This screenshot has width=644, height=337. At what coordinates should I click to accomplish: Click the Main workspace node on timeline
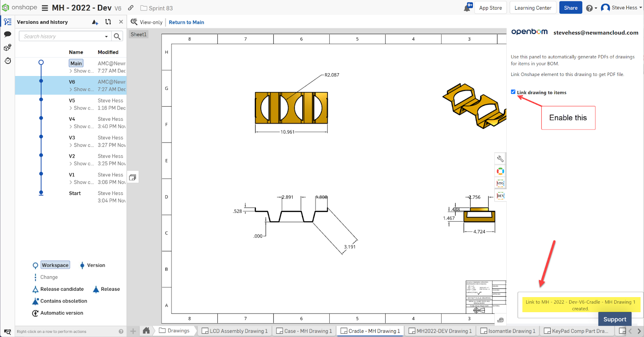pos(41,62)
